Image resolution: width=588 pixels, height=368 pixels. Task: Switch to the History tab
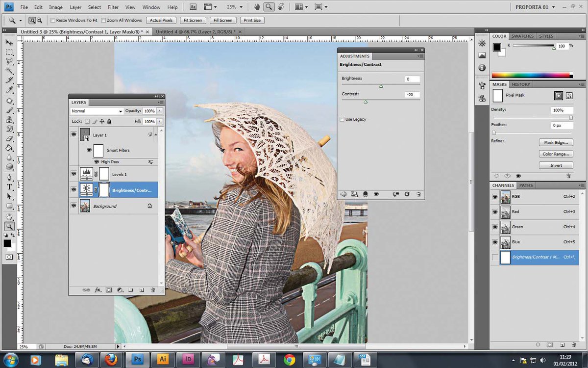click(521, 84)
